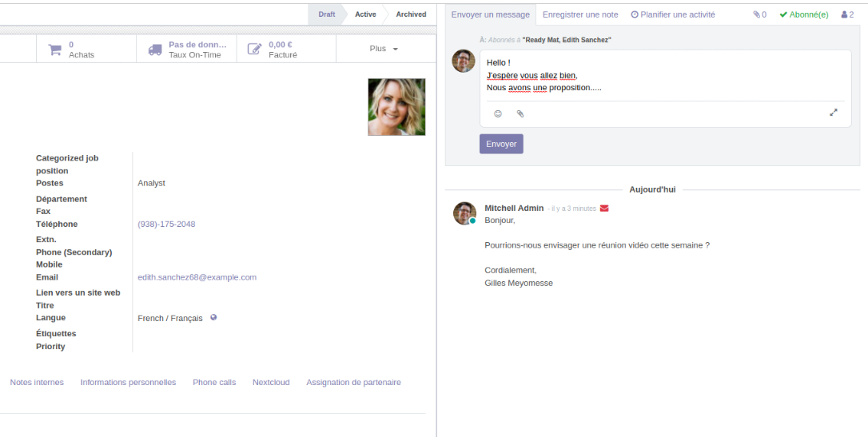Open attachments counter showing 0
This screenshot has width=868, height=437.
[759, 15]
